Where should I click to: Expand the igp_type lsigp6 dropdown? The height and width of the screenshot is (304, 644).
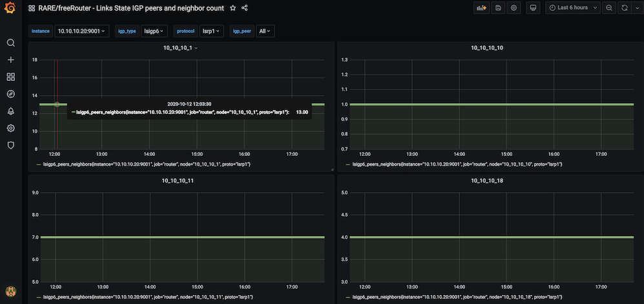154,31
